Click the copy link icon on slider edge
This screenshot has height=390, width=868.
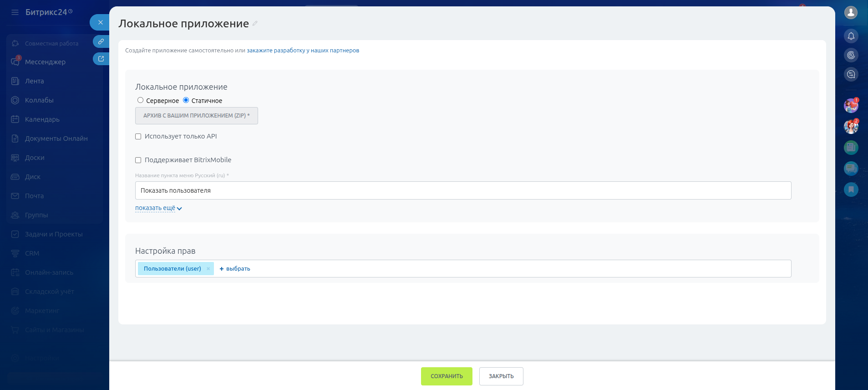point(101,41)
